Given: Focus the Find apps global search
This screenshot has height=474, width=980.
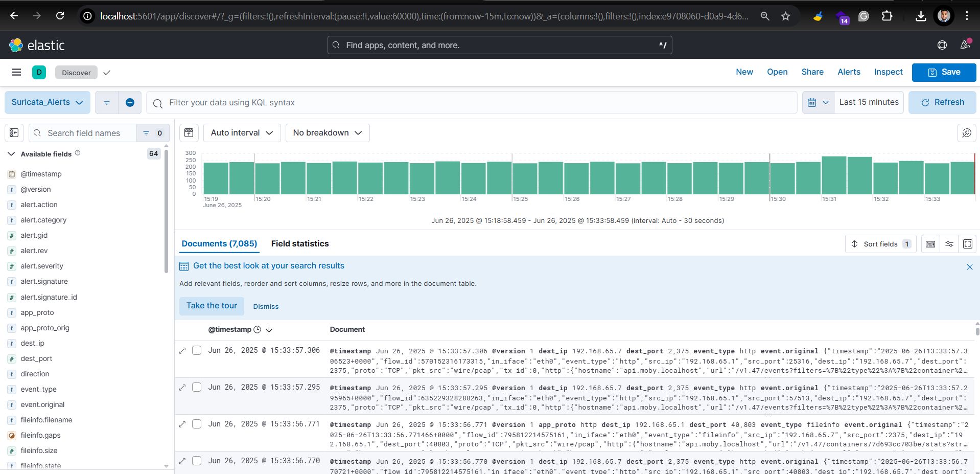Looking at the screenshot, I should (499, 45).
